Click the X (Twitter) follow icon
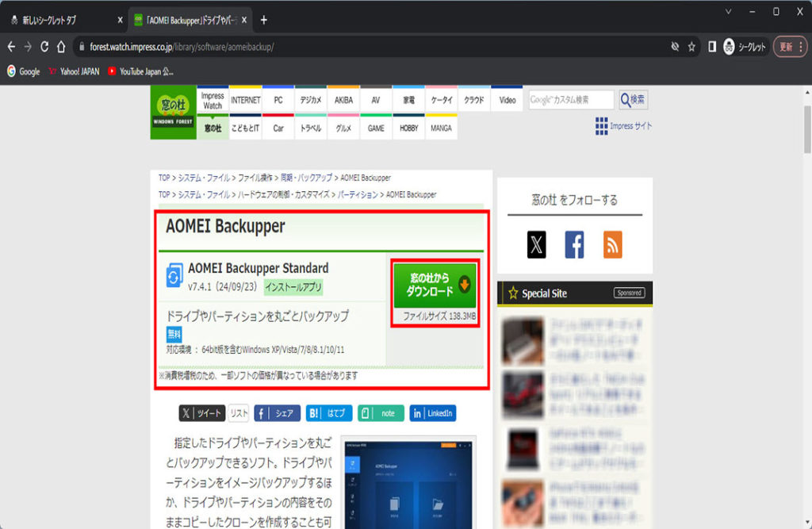 (537, 245)
